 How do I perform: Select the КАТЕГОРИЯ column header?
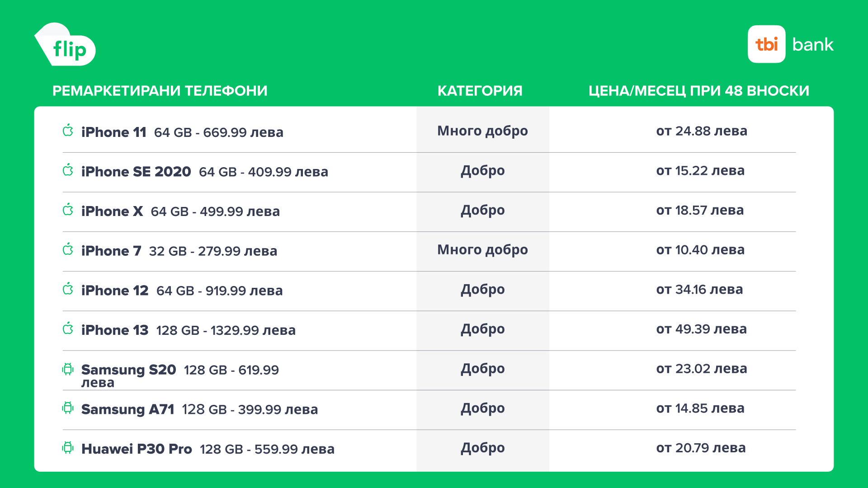point(480,91)
